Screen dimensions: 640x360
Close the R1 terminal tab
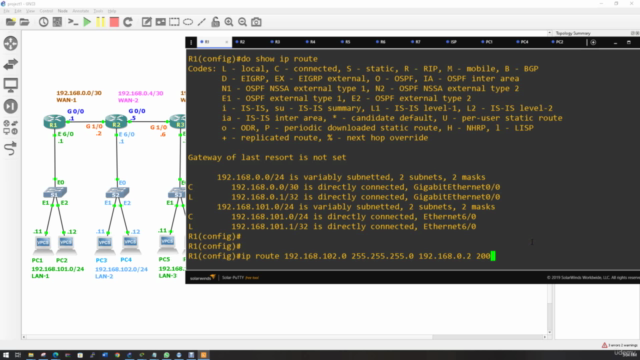point(227,42)
